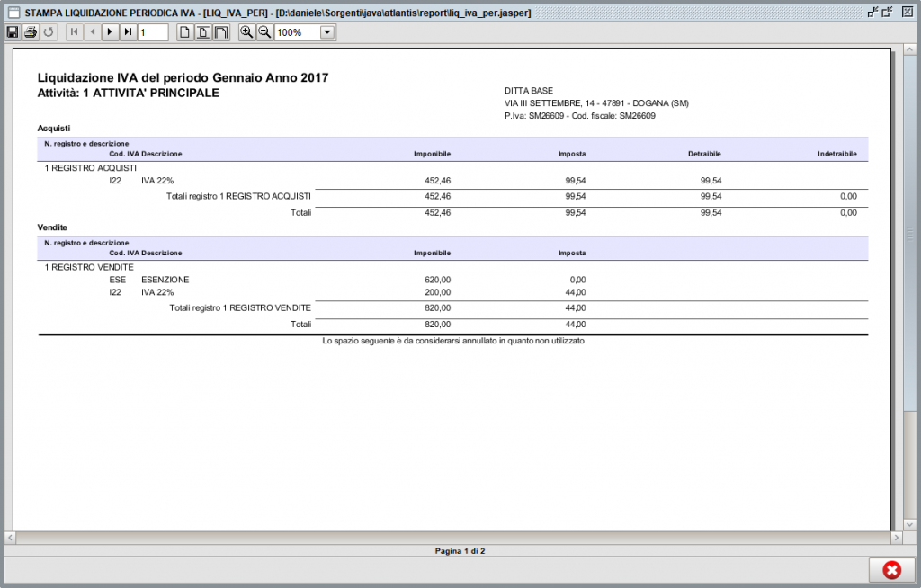Zoom in with the magnifier plus icon
Viewport: 921px width, 588px height.
pyautogui.click(x=246, y=32)
